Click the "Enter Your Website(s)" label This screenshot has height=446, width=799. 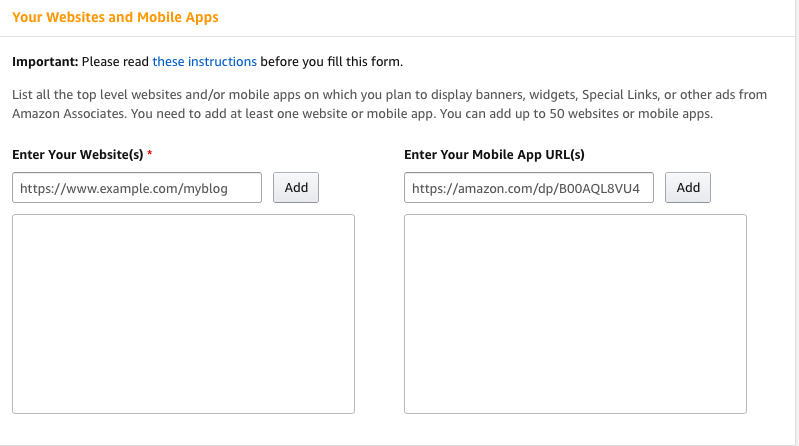pyautogui.click(x=78, y=154)
